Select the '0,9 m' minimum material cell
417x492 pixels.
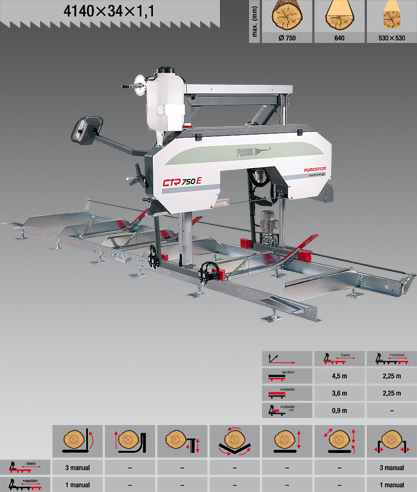[x=339, y=411]
